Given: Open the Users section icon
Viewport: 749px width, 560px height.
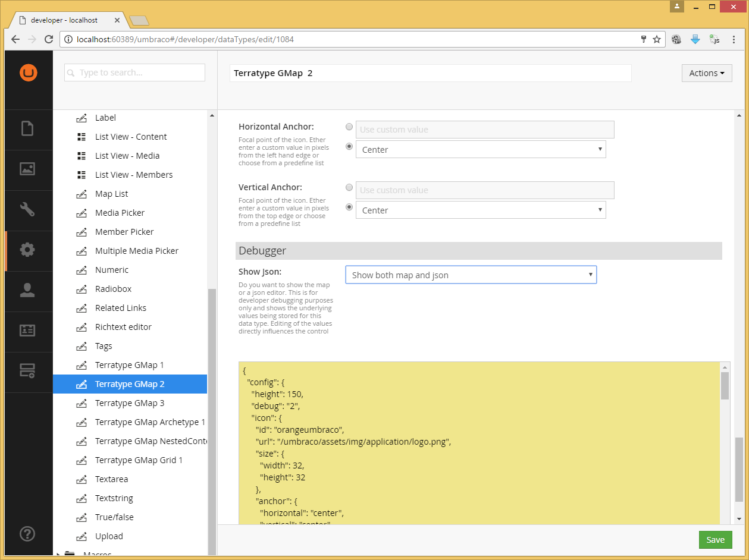Looking at the screenshot, I should coord(27,290).
